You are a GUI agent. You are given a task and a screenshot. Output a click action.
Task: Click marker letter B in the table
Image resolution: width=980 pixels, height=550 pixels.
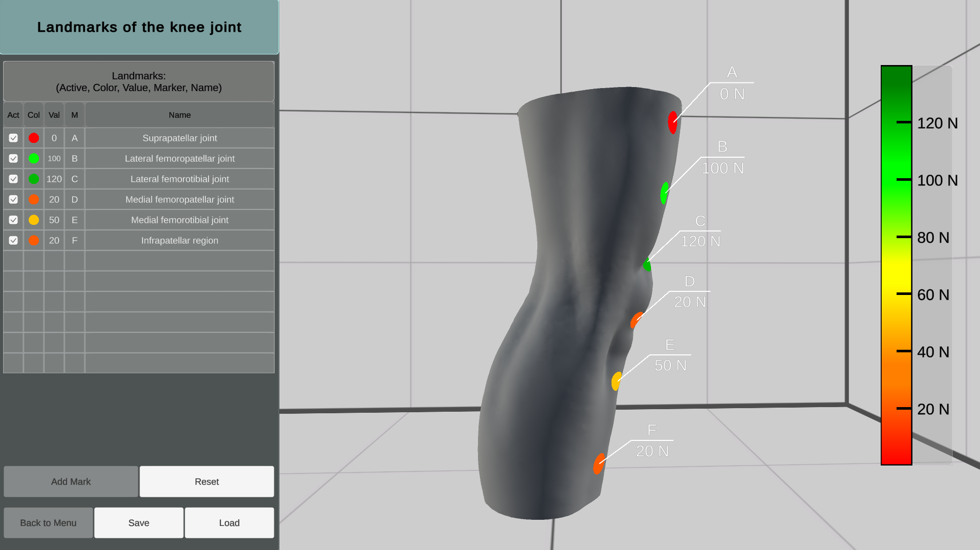75,159
